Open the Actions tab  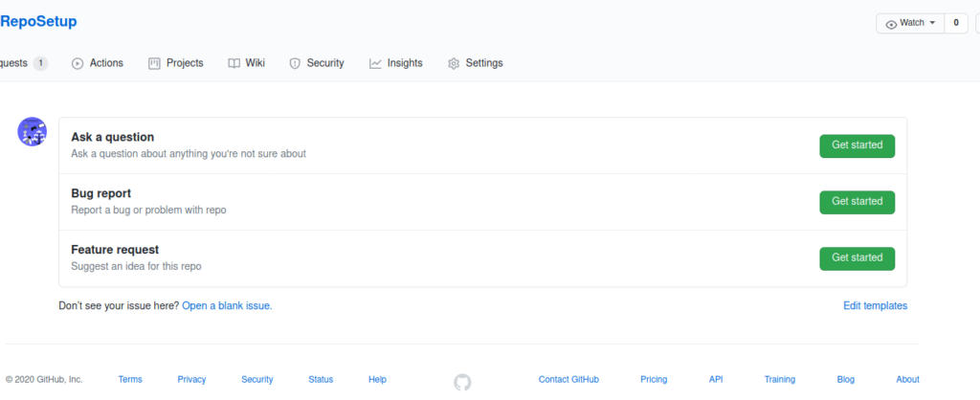[98, 63]
